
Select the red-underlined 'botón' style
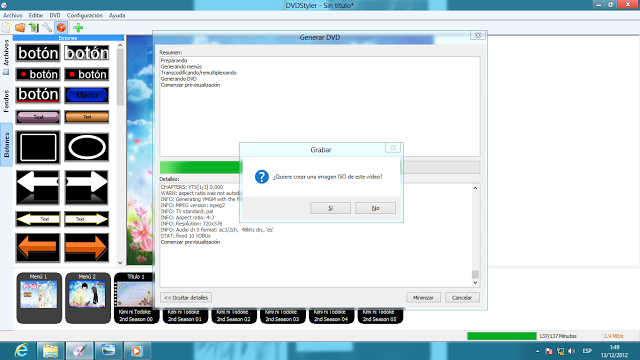point(38,95)
